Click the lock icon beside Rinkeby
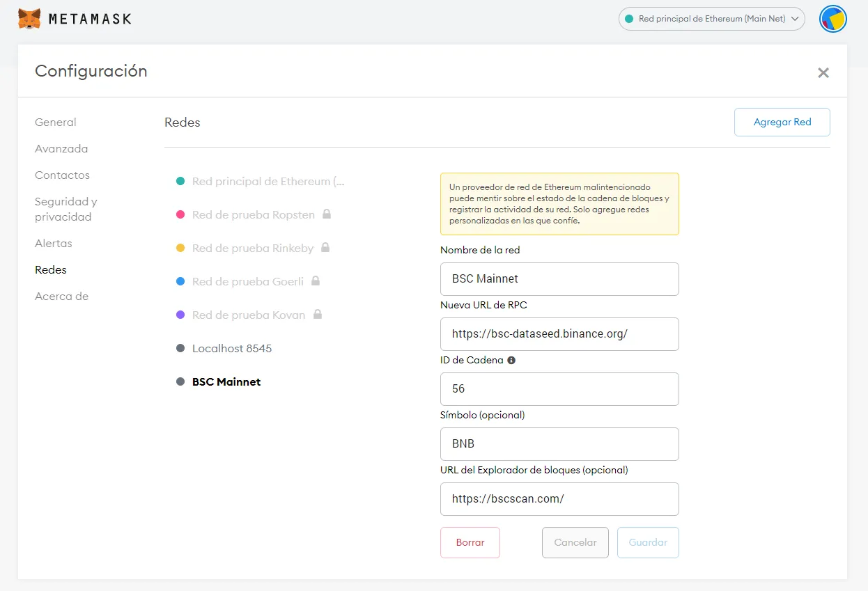The image size is (868, 591). [325, 247]
